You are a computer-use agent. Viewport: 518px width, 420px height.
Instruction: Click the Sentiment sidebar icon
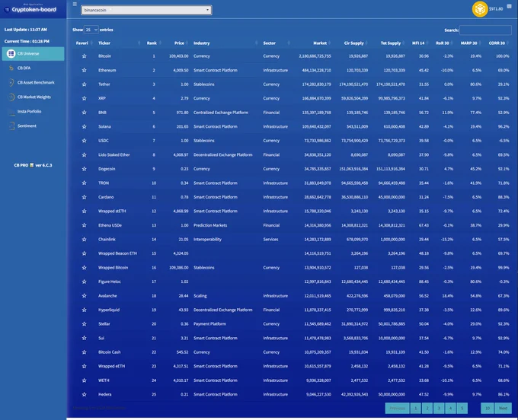point(11,126)
